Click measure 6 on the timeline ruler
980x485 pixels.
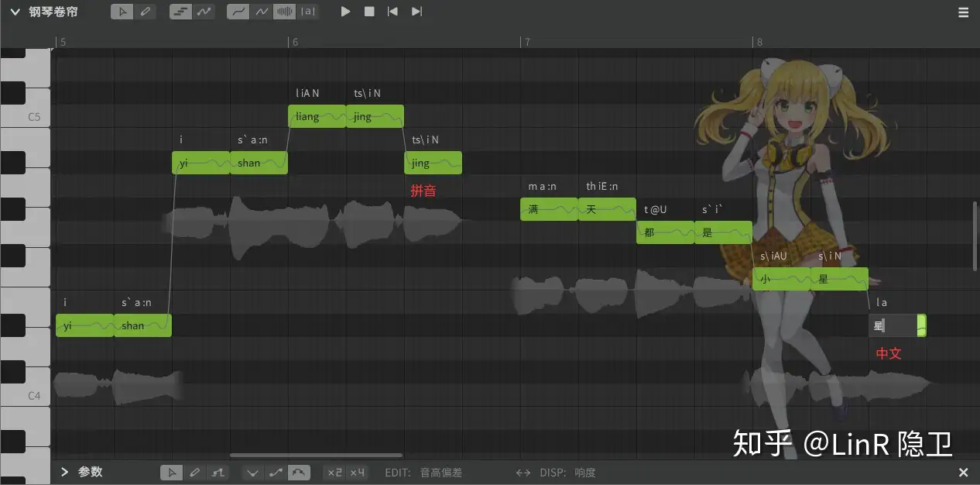pos(294,42)
